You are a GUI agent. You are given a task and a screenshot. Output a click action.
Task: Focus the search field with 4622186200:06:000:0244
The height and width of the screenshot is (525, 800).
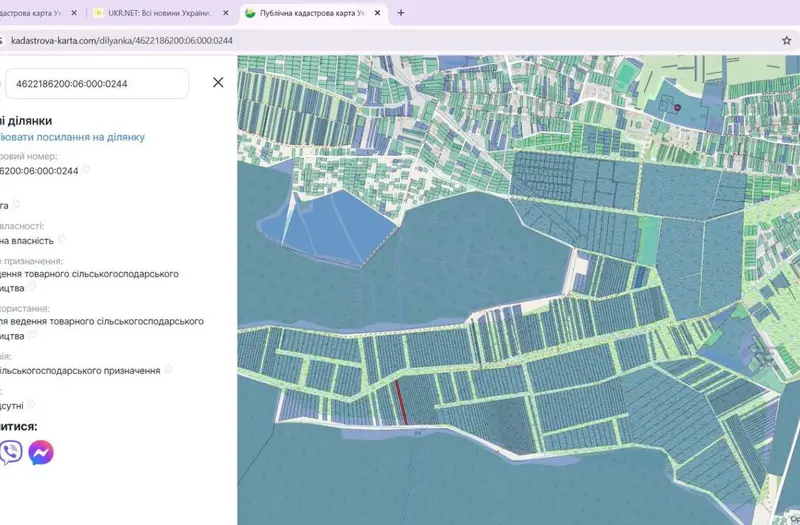click(x=96, y=84)
